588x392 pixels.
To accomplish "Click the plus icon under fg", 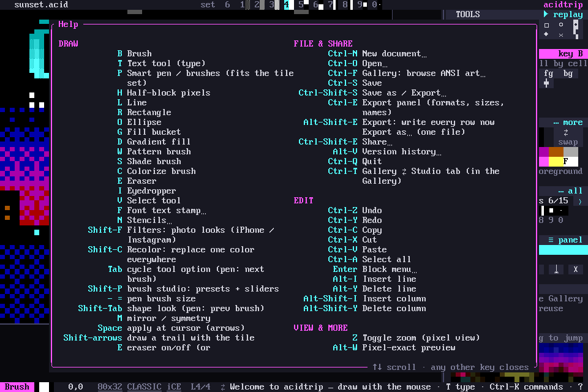I will [546, 83].
